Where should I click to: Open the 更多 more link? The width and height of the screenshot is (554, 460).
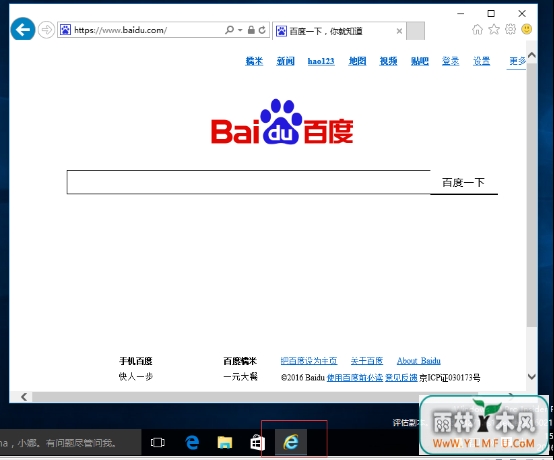517,61
